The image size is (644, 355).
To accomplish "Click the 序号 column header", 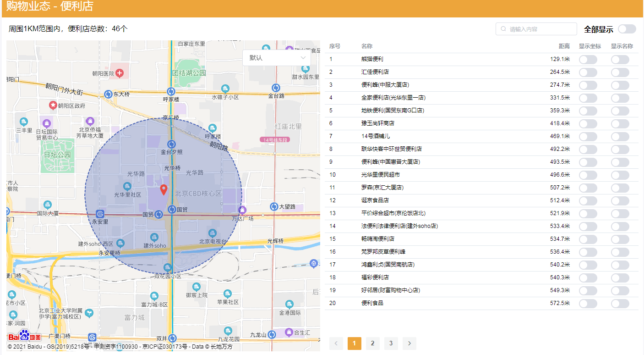I will click(335, 46).
